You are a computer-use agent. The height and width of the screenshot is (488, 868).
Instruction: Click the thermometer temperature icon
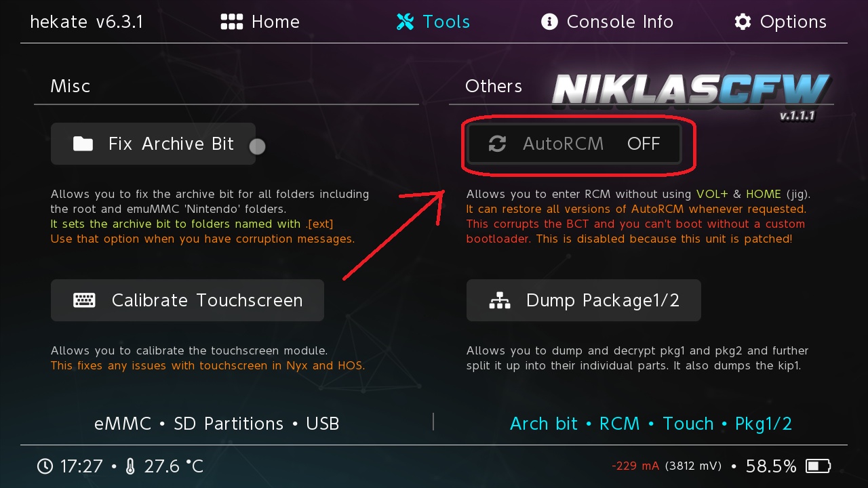130,466
